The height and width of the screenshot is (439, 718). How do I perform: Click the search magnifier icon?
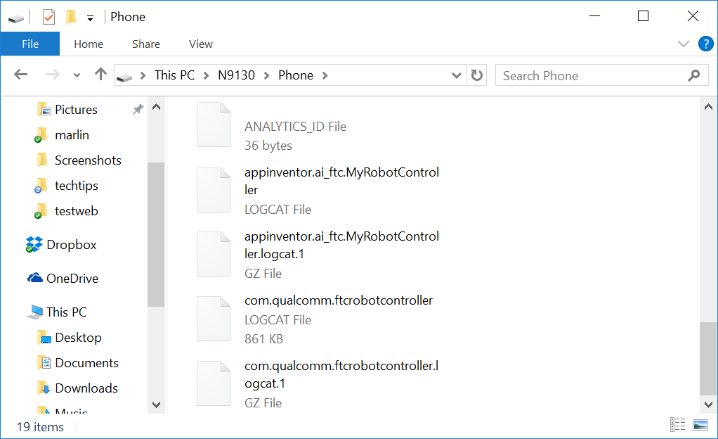pyautogui.click(x=694, y=76)
